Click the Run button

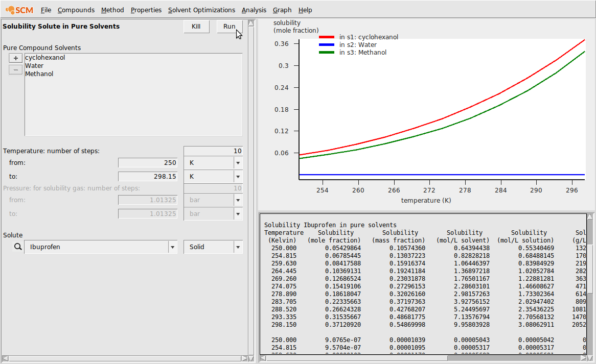pyautogui.click(x=229, y=27)
